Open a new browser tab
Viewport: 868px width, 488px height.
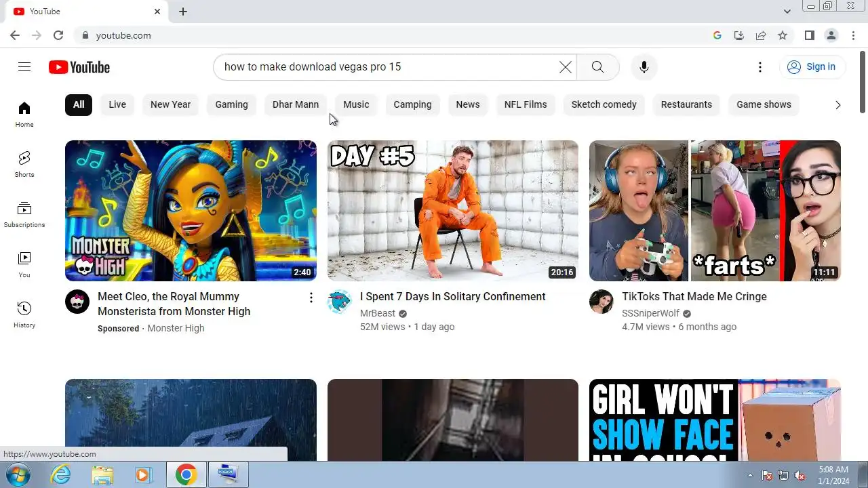click(x=183, y=12)
